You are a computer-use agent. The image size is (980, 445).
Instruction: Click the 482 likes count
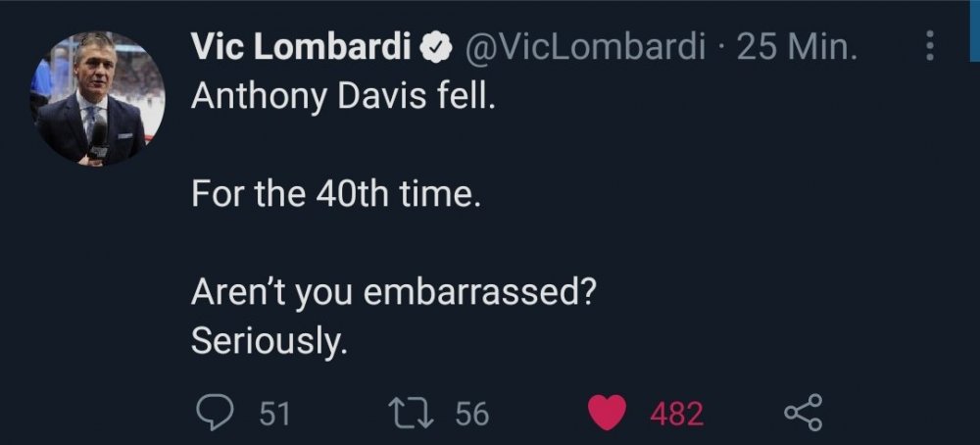pos(676,414)
